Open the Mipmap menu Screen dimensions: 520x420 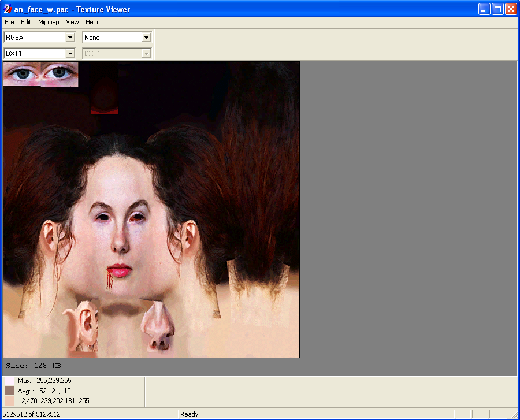(x=49, y=22)
